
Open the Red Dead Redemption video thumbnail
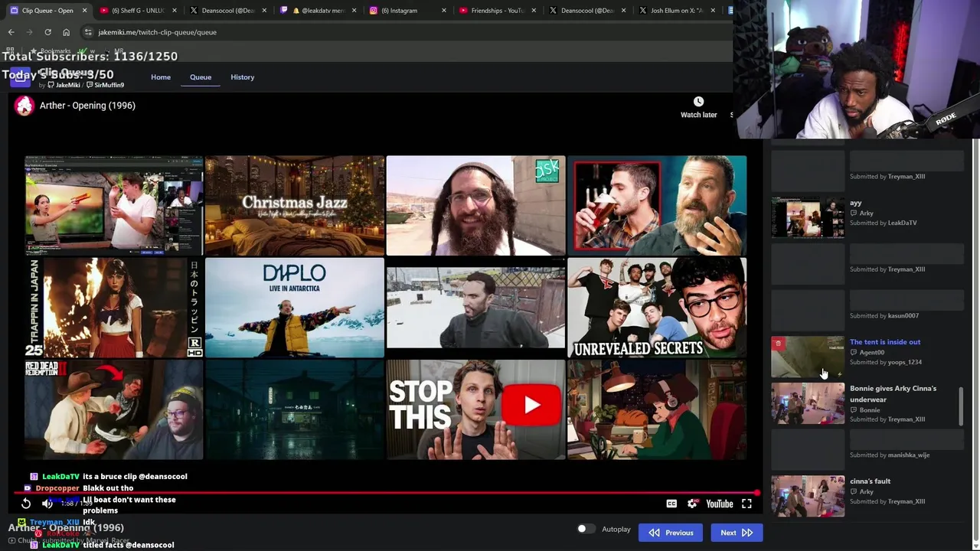114,409
